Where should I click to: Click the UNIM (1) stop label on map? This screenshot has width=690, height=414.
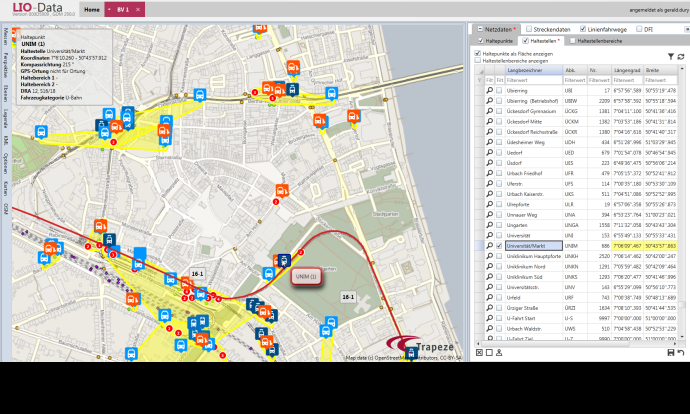tap(305, 276)
